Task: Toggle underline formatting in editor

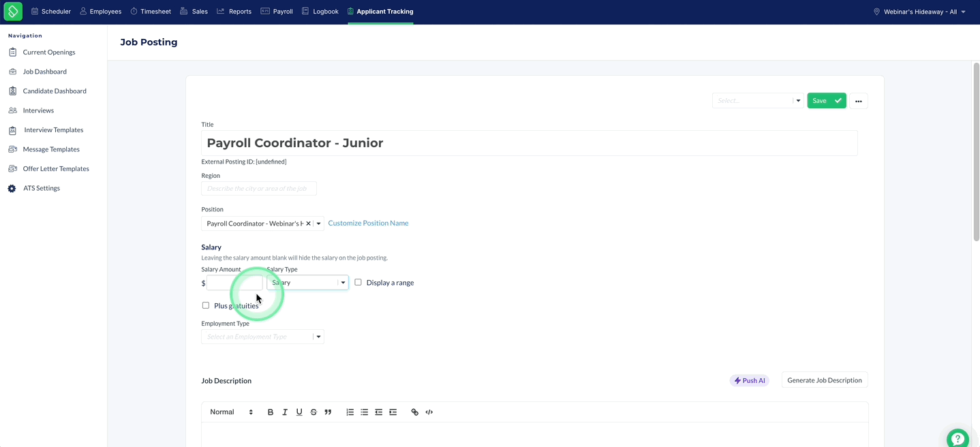Action: tap(299, 412)
